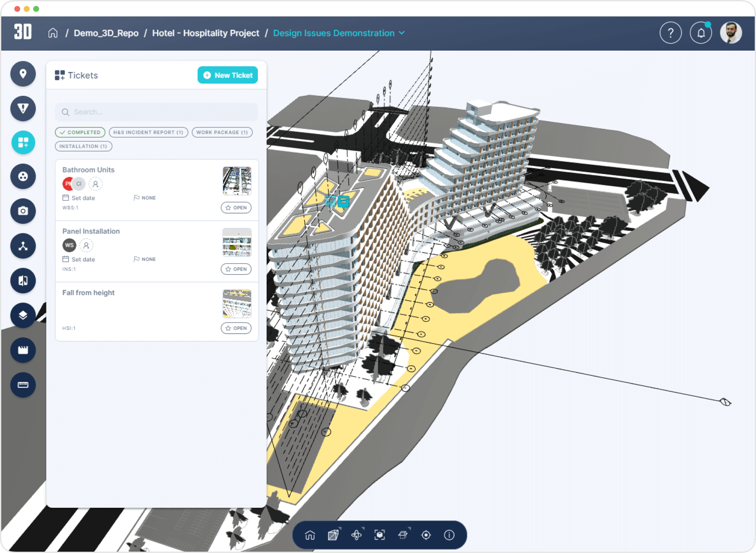Open the Demo_3D_Repo breadcrumb
The width and height of the screenshot is (756, 553).
[x=106, y=33]
